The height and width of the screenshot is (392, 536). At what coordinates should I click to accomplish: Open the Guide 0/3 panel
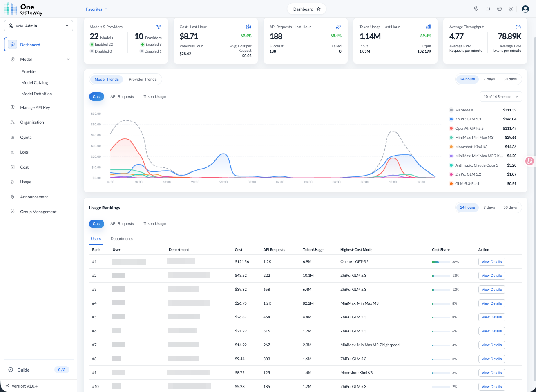38,370
